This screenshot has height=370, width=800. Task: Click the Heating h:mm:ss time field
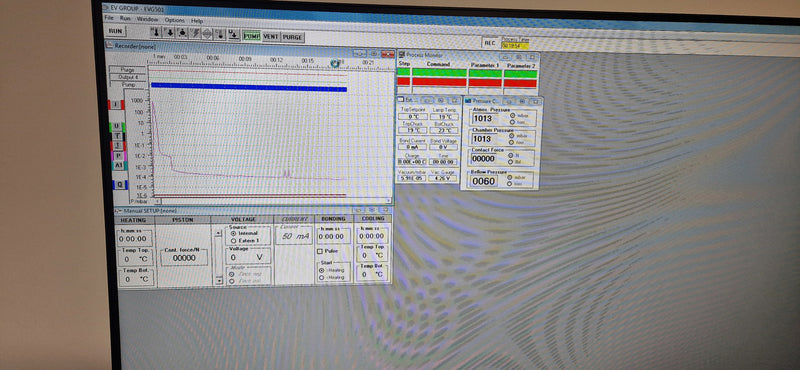[134, 238]
